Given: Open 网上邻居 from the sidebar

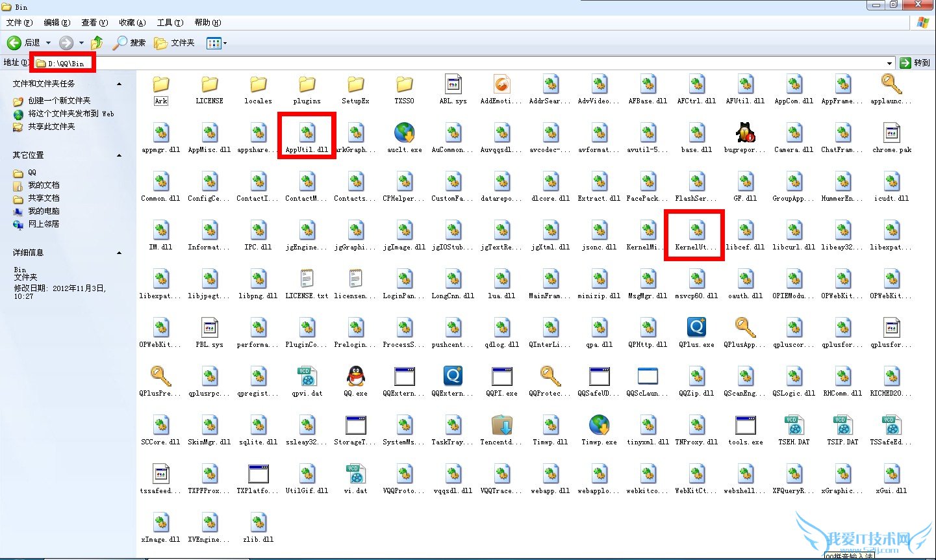Looking at the screenshot, I should 44,224.
